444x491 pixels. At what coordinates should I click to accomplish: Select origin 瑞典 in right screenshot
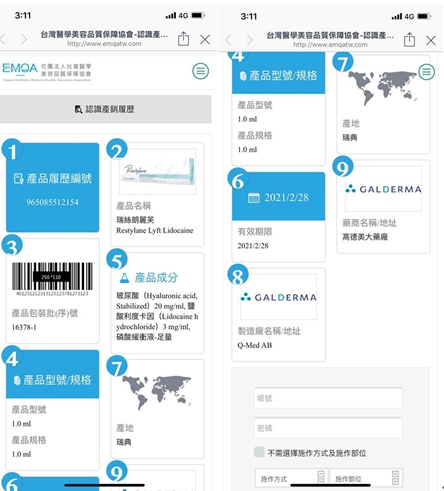pos(350,138)
